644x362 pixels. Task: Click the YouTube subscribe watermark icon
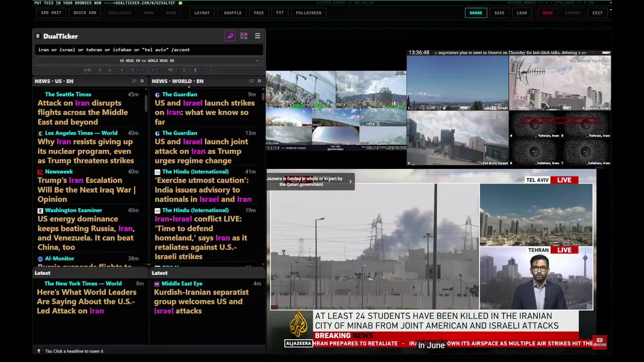coord(599,342)
